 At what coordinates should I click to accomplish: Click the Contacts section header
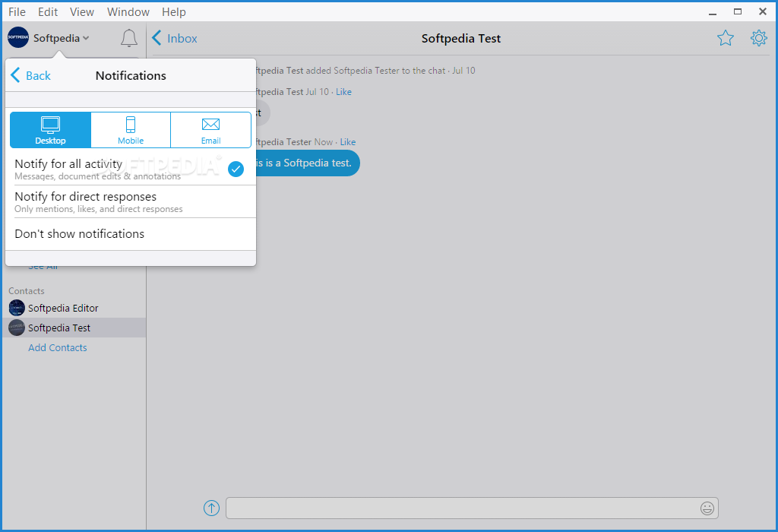[27, 291]
